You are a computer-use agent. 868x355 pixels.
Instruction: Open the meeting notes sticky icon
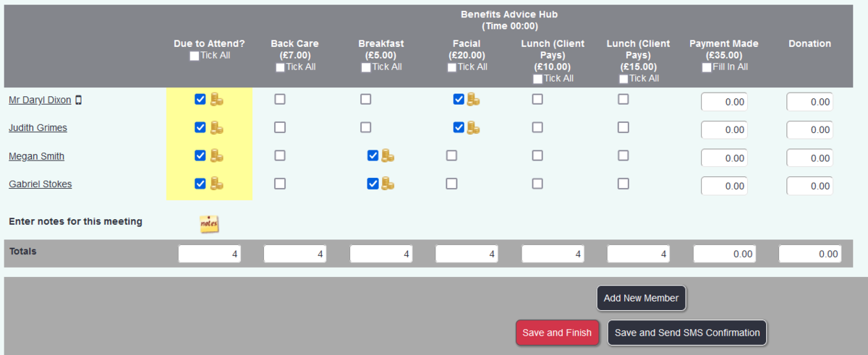point(209,223)
